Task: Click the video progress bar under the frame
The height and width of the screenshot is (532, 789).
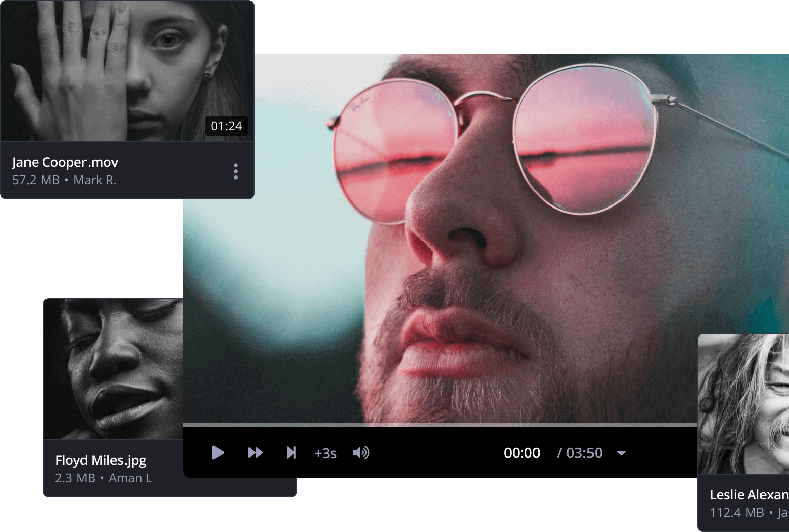Action: coord(440,425)
